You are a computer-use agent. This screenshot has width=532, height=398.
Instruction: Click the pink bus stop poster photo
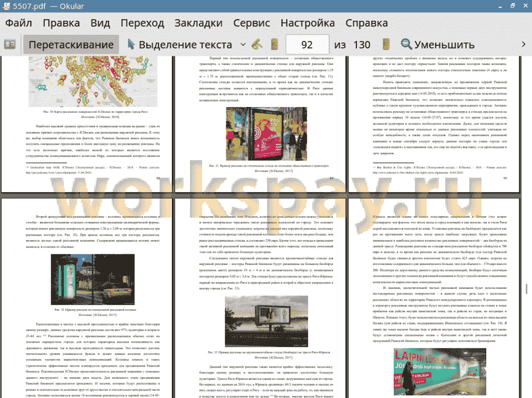(267, 134)
